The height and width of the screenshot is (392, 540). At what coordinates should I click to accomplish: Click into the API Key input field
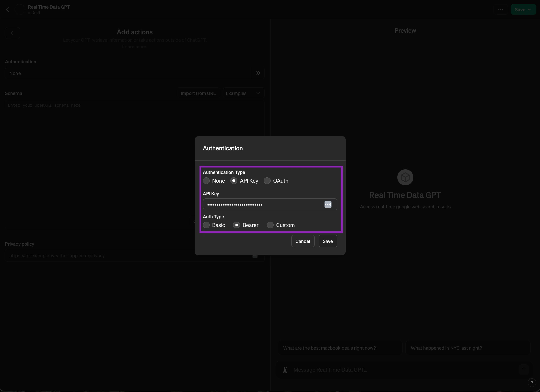[x=270, y=204]
